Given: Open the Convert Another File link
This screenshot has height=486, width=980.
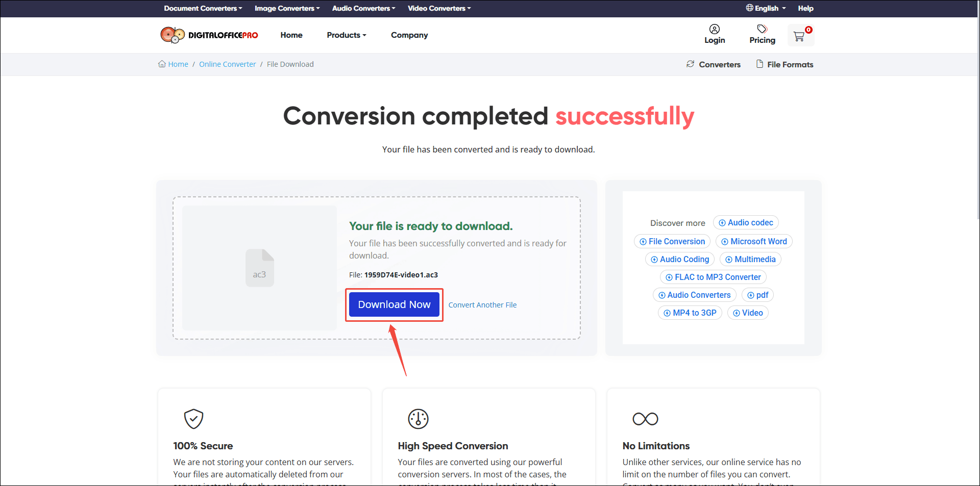Looking at the screenshot, I should 482,304.
